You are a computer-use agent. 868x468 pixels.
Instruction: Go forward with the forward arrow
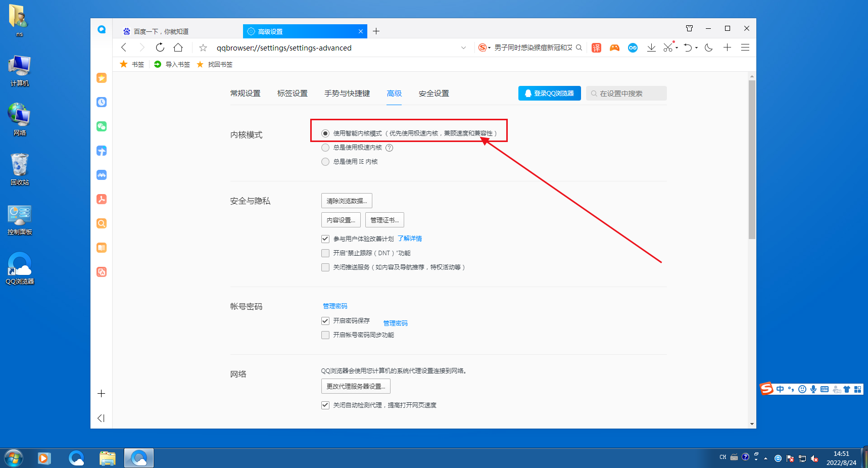coord(142,48)
